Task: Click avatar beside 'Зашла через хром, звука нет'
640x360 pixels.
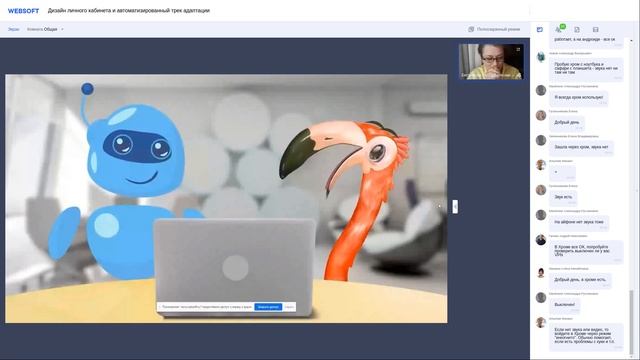Action: tap(541, 140)
